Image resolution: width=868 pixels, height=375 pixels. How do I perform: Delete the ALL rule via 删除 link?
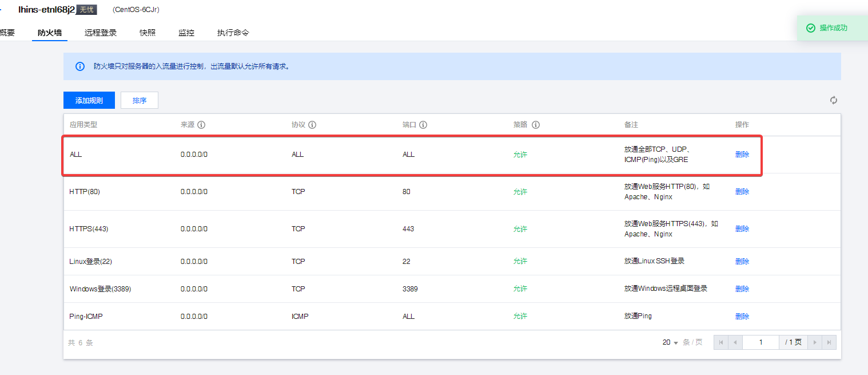[742, 155]
